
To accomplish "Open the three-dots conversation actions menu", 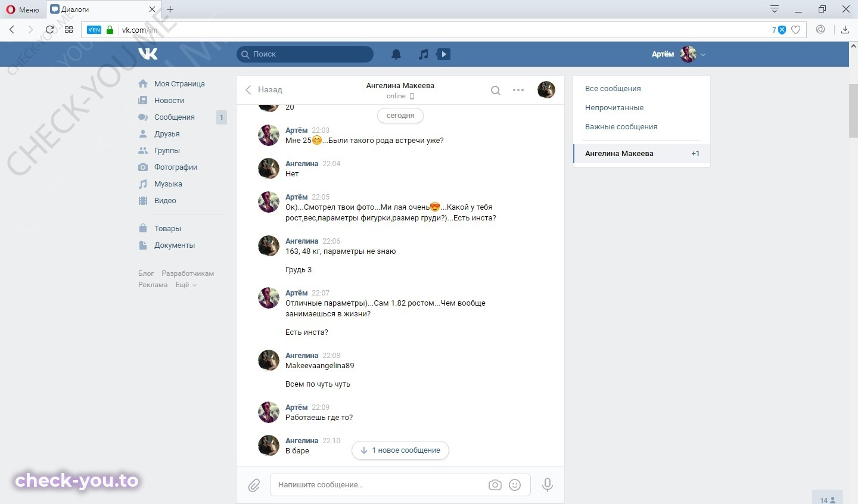I will pos(518,90).
